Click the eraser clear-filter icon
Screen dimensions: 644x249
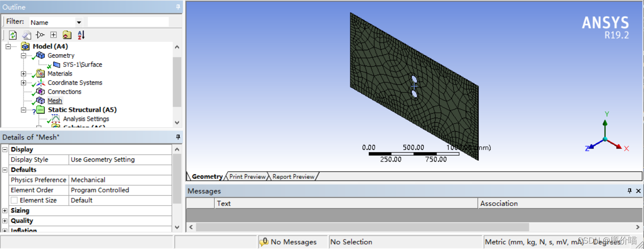[x=27, y=35]
